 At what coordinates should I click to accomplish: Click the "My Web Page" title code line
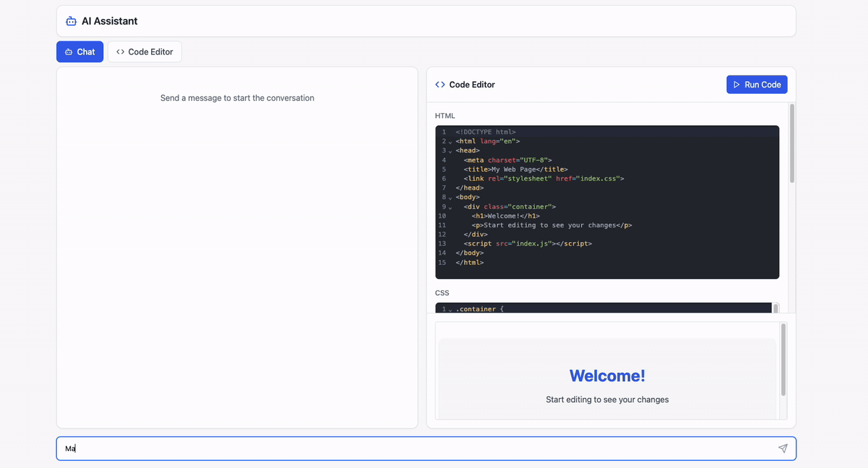(x=515, y=169)
